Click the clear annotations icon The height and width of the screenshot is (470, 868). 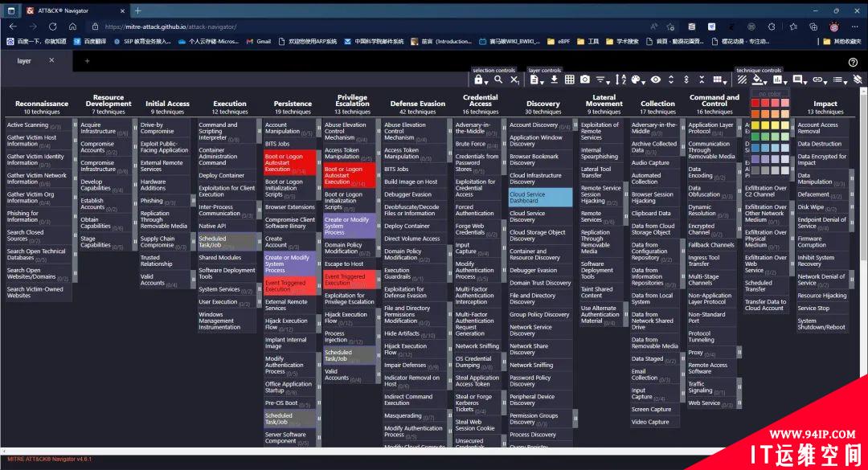(858, 80)
